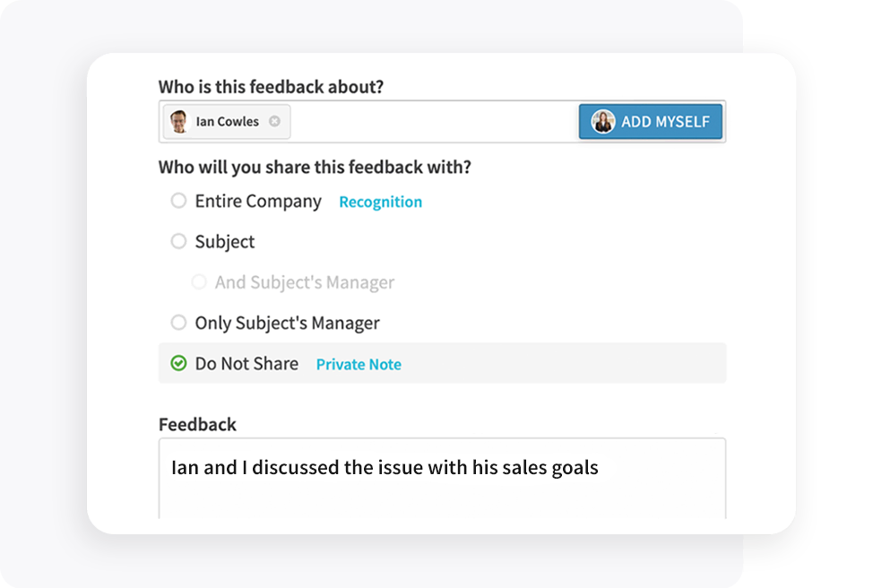Open the Recognition link
Screen dimensions: 882x588
[x=380, y=202]
